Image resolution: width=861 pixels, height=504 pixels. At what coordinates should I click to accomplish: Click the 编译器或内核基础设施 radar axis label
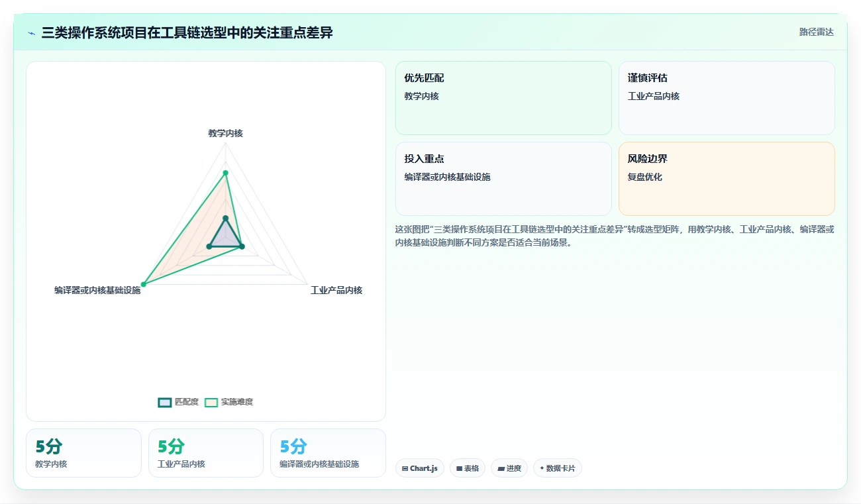[x=97, y=290]
